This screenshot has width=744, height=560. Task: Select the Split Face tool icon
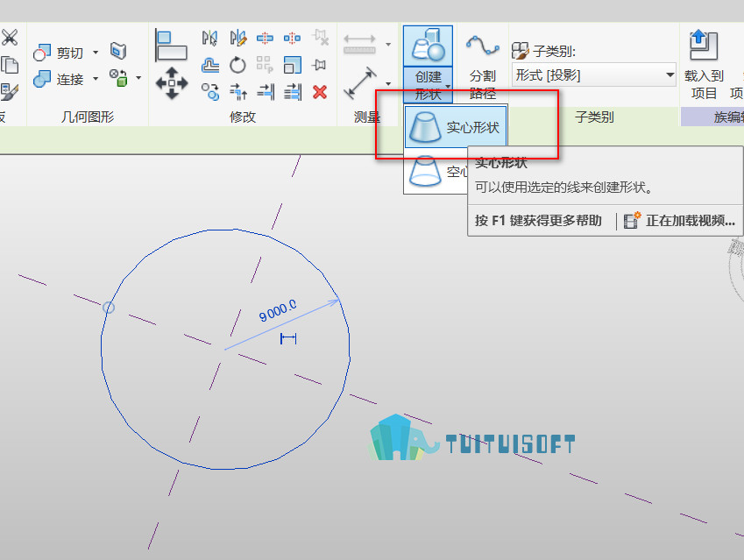pos(118,51)
